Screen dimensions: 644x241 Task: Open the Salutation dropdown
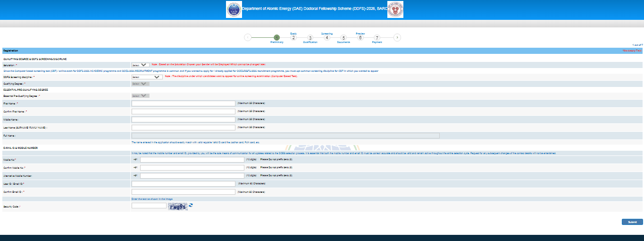tap(141, 65)
